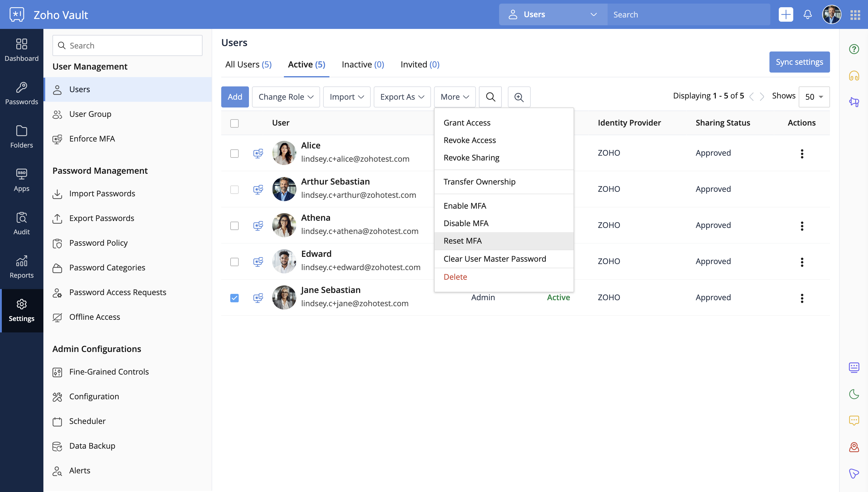Select the checkbox for Athena

(x=234, y=226)
